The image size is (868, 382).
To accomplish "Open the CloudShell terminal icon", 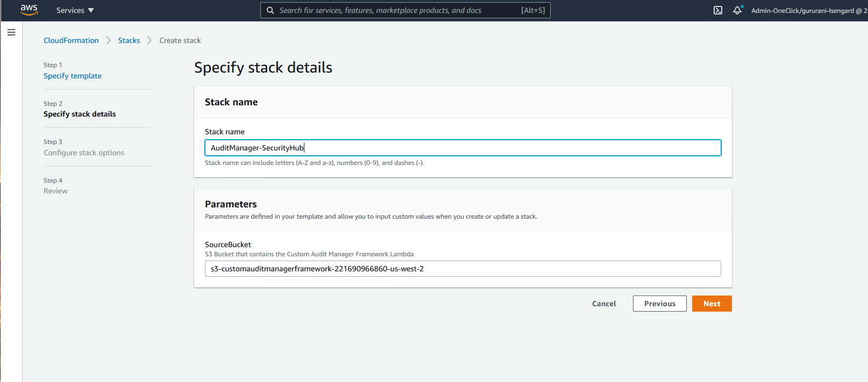I will [x=718, y=10].
